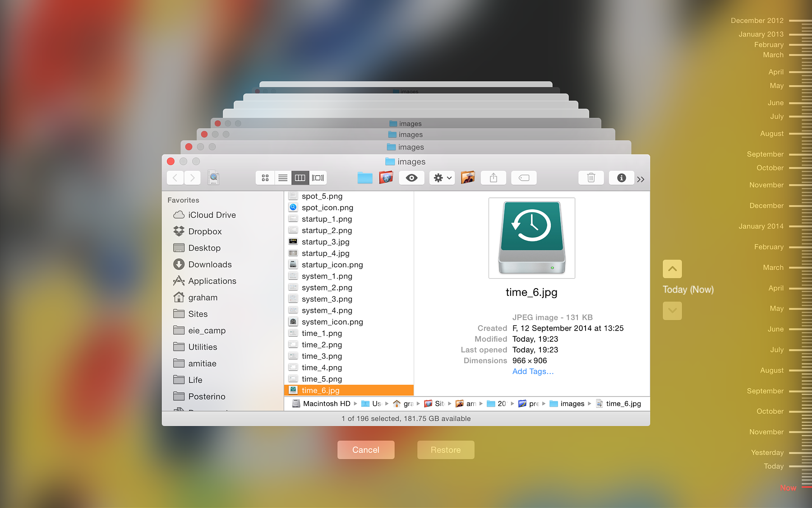812x508 pixels.
Task: Select file system_icon.png
Action: pos(349,322)
